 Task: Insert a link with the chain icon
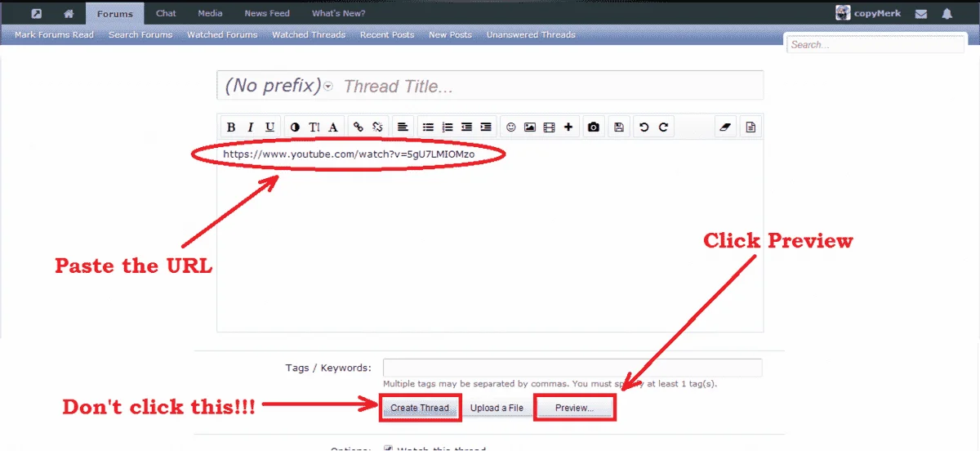[x=358, y=127]
